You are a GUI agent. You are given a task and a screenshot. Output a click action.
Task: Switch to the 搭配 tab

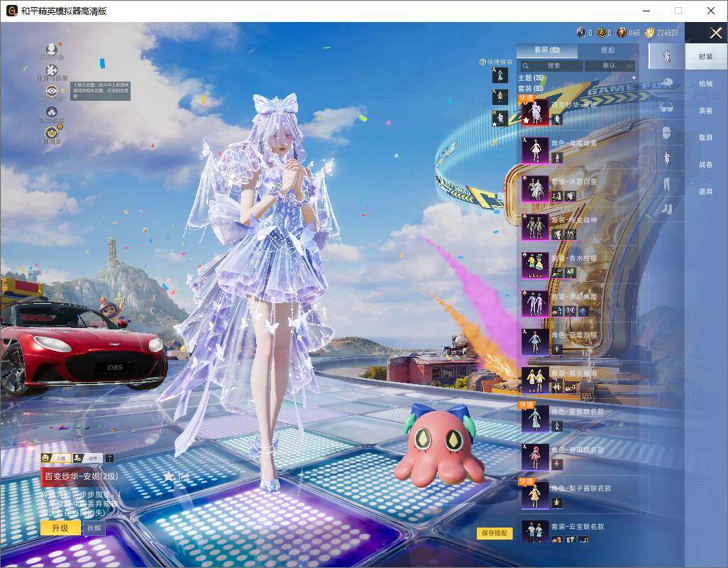click(x=608, y=50)
